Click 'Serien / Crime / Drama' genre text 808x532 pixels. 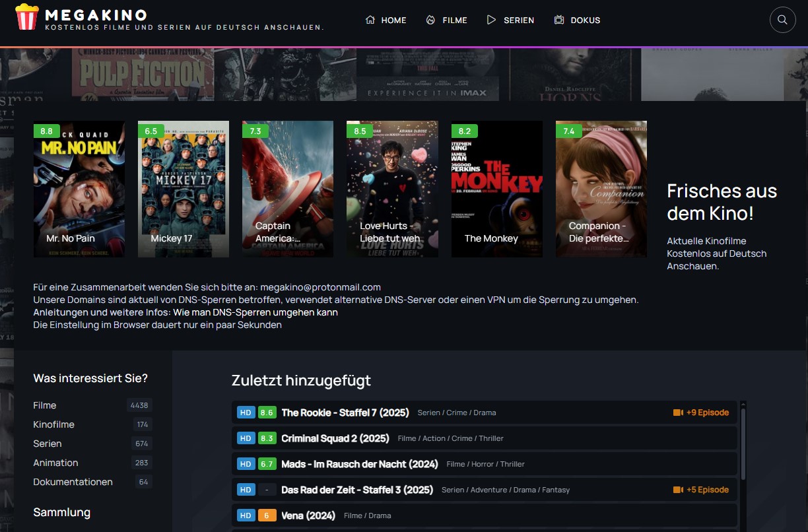pos(457,413)
